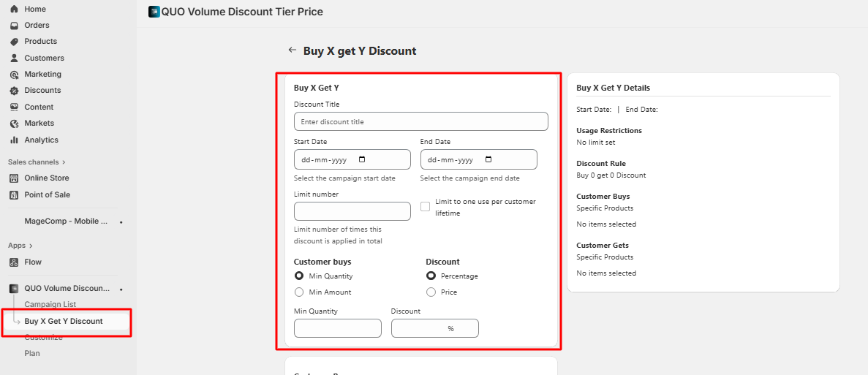The image size is (868, 375).
Task: Click the back arrow beside page title
Action: coord(293,50)
